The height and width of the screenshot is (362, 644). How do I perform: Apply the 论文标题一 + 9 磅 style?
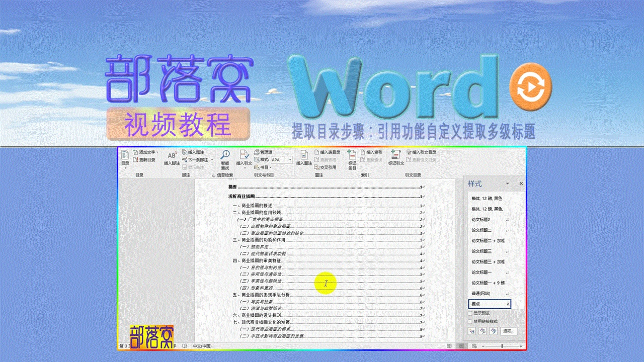[491, 283]
